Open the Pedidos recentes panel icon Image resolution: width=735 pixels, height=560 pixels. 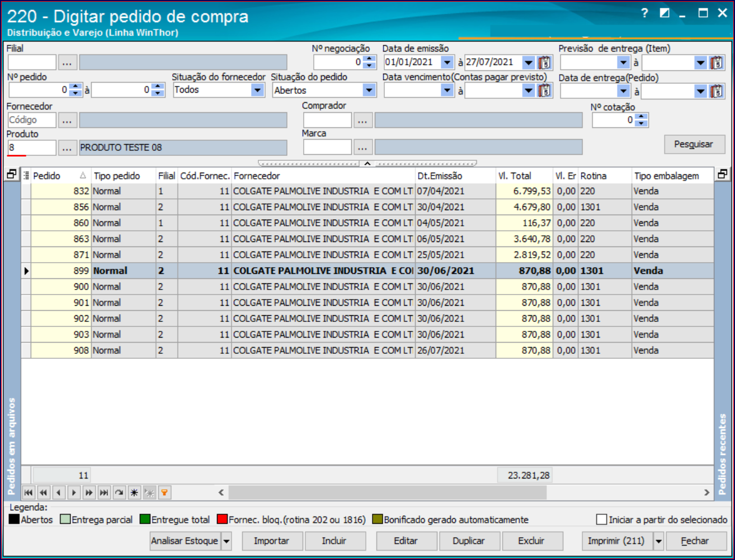723,174
